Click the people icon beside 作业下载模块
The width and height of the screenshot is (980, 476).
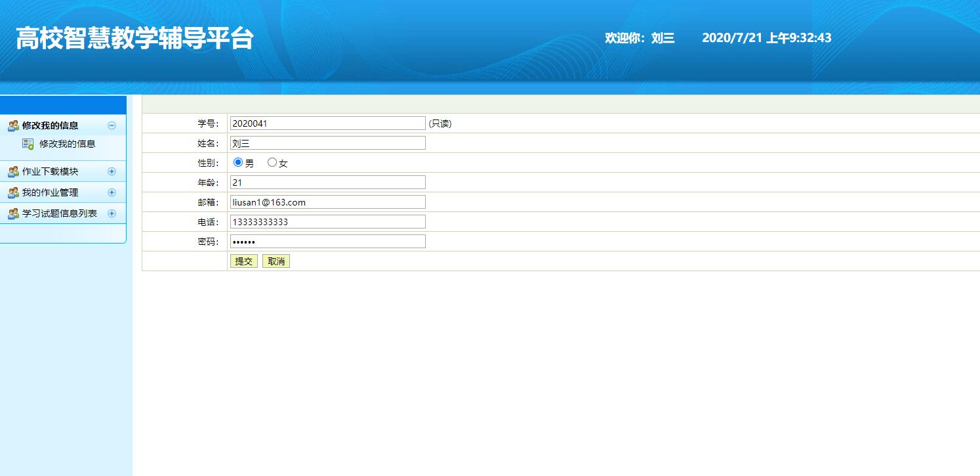click(x=13, y=171)
